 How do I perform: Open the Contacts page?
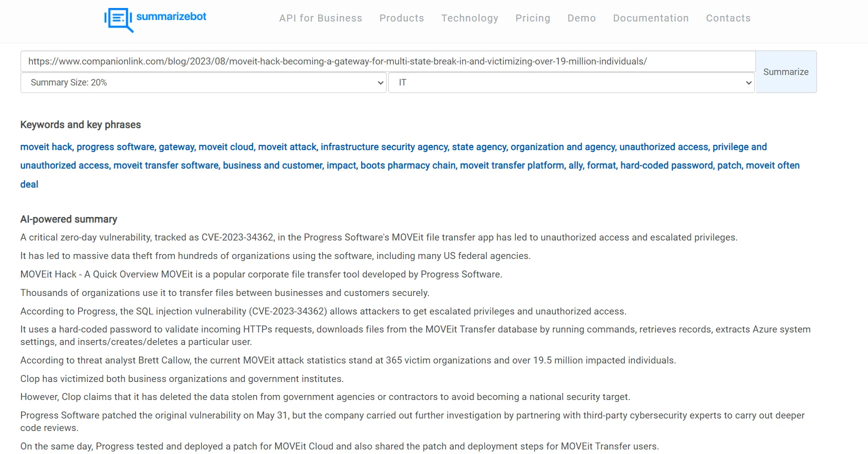pyautogui.click(x=728, y=18)
